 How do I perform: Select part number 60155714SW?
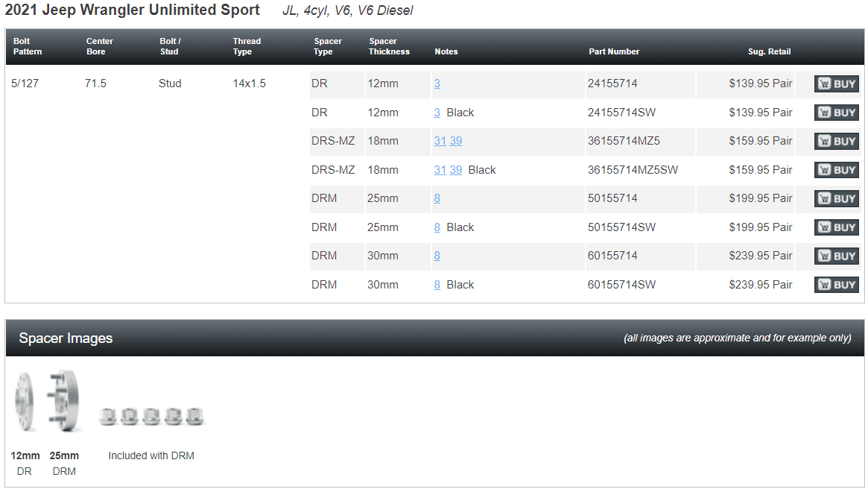click(621, 285)
